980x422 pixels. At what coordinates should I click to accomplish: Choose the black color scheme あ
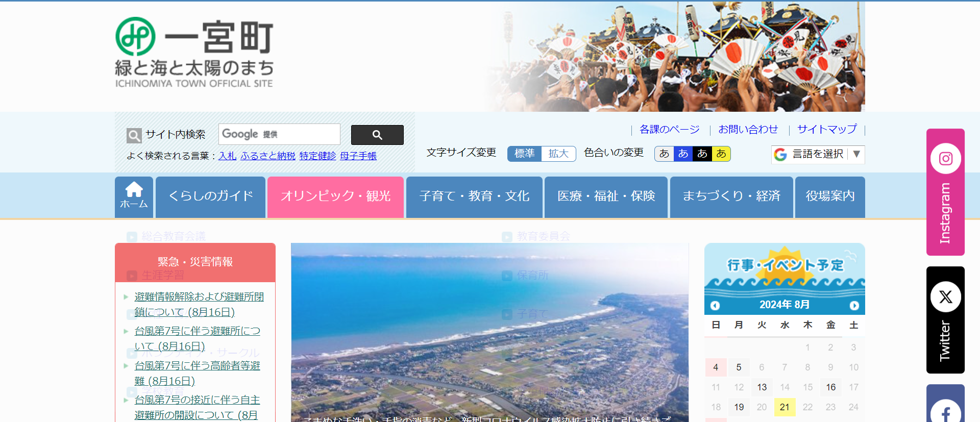coord(702,154)
